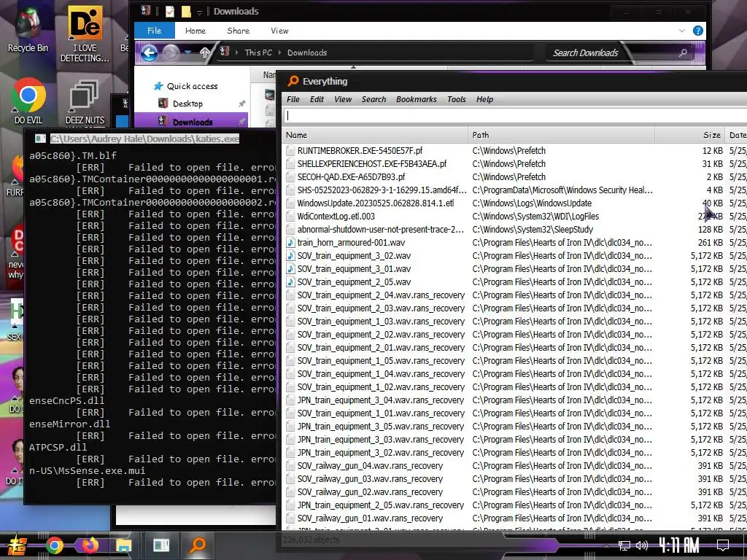
Task: Click the Properties quick access toolbar icon
Action: coord(169,11)
